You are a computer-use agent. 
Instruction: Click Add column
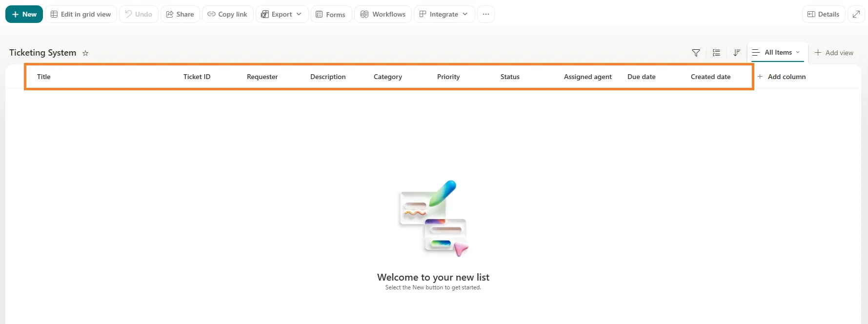point(781,77)
